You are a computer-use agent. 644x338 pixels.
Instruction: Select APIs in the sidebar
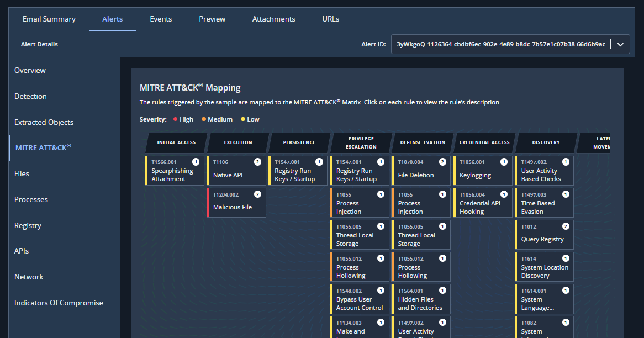click(22, 251)
